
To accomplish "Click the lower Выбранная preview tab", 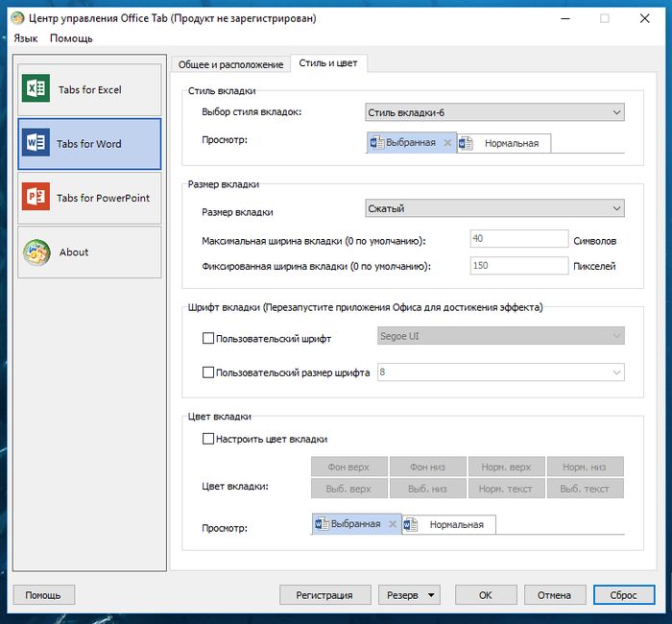I will [356, 523].
